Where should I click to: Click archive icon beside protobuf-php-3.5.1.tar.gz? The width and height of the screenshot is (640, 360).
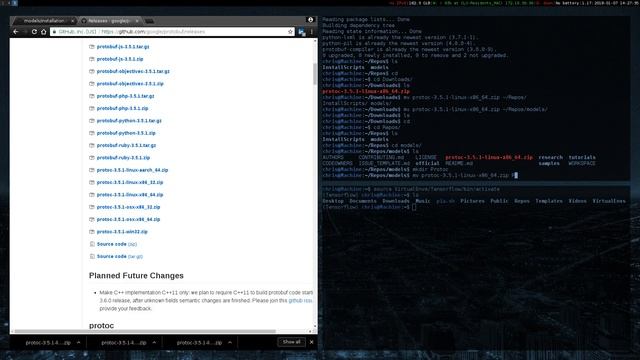coord(92,96)
